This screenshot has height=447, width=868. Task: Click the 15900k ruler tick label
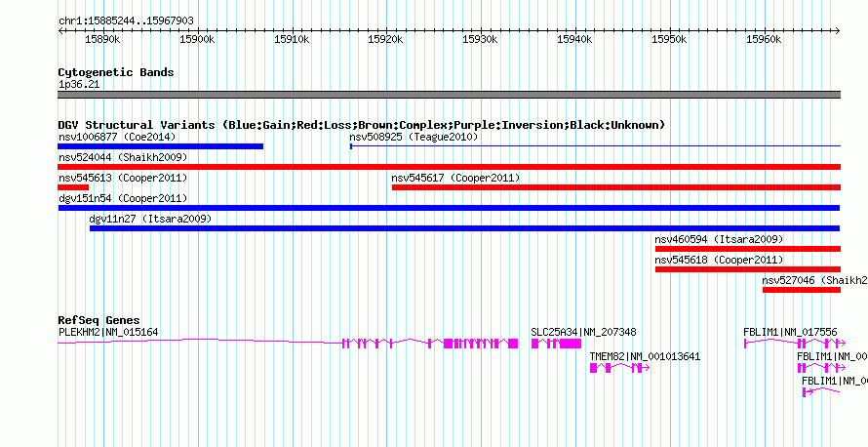(198, 39)
